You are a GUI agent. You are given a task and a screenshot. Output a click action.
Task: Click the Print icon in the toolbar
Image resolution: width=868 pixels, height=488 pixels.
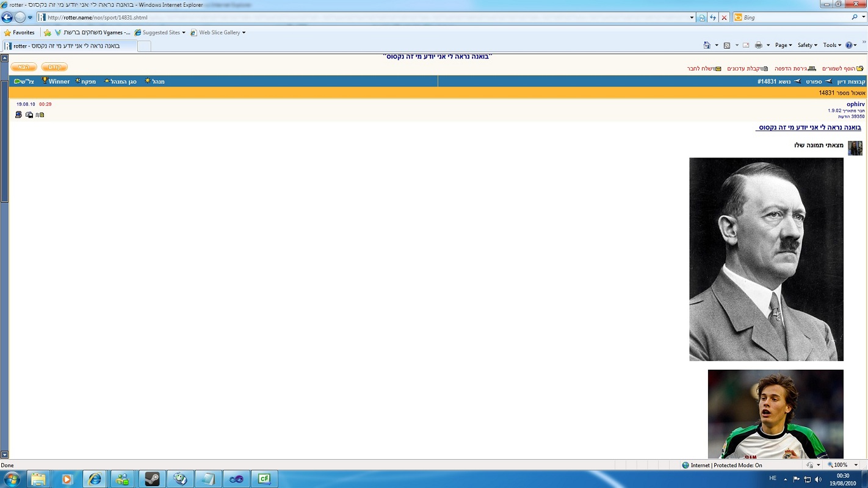758,45
